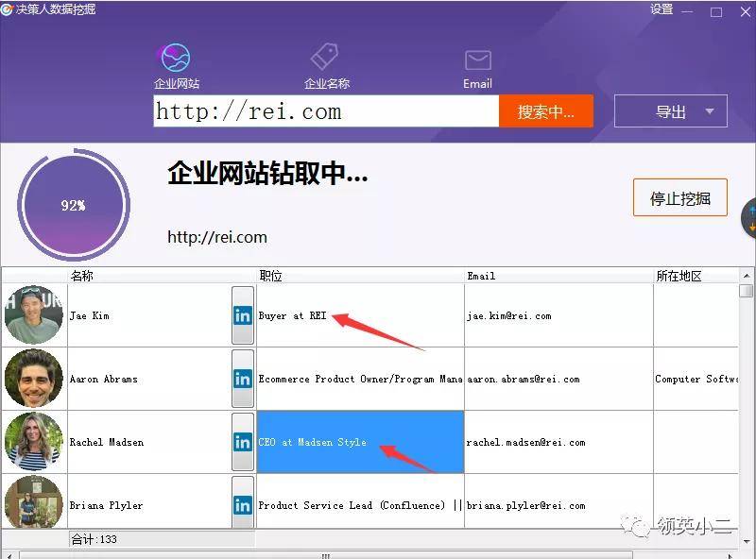Click the email briana.plyler@rei.com
756x559 pixels.
525,505
